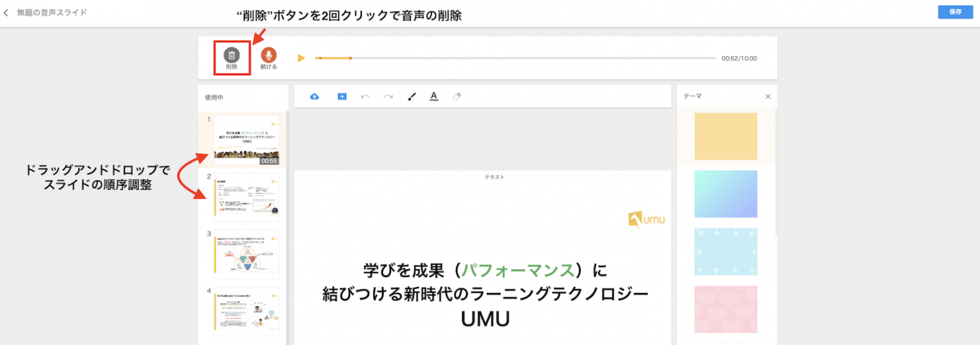Click the テキスト label above the slide
The height and width of the screenshot is (345, 980).
click(494, 176)
